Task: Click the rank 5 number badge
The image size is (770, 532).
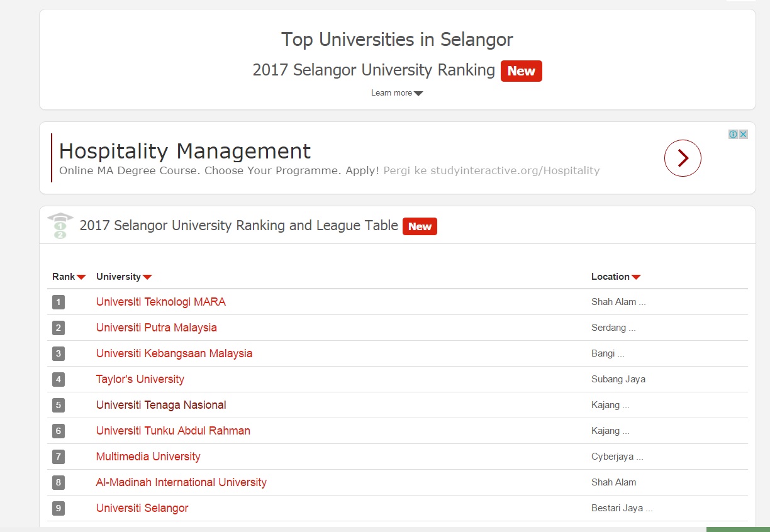Action: 59,406
